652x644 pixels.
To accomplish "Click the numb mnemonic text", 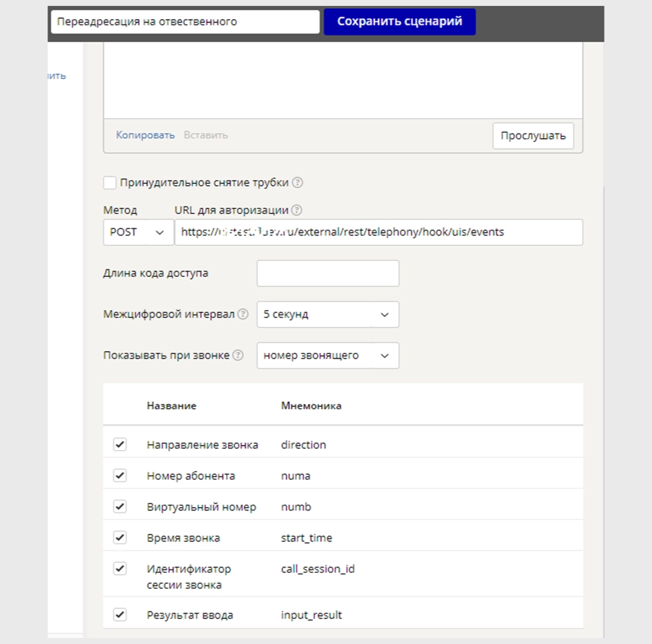I will 296,506.
